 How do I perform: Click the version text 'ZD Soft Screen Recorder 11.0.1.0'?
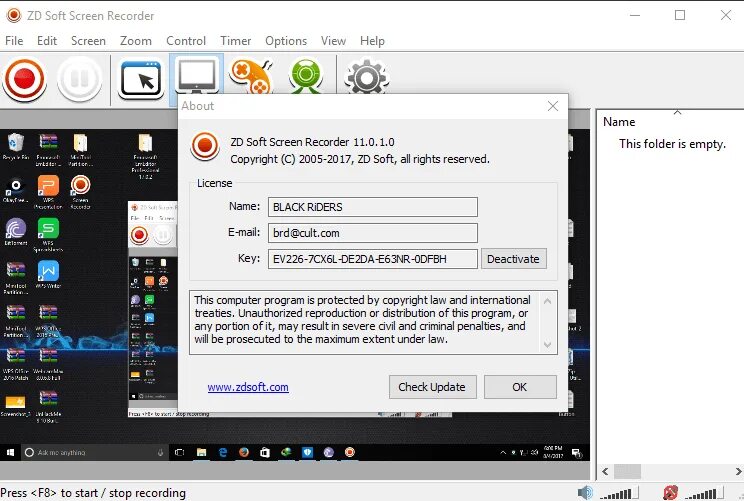click(312, 142)
